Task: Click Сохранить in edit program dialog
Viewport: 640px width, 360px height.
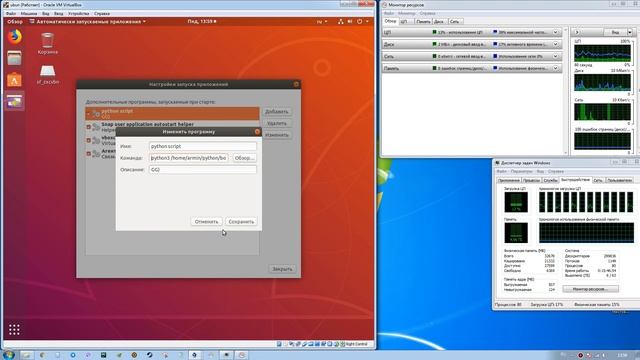Action: pyautogui.click(x=241, y=222)
